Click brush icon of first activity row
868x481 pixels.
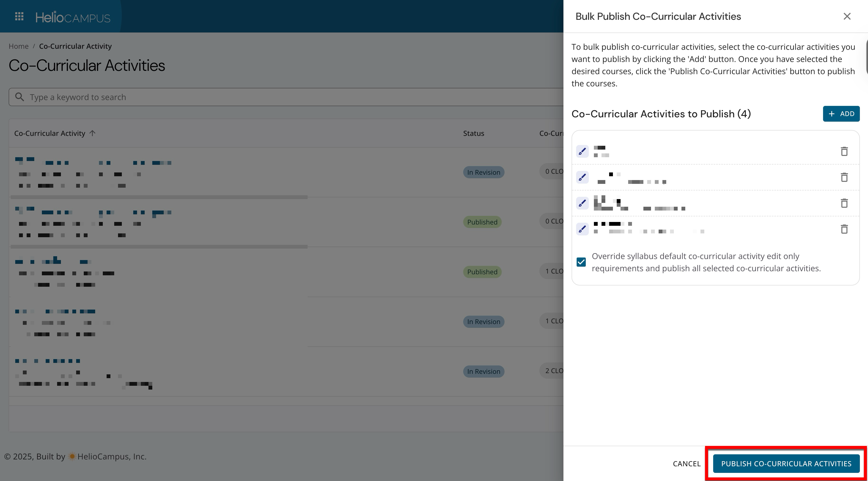pos(582,151)
